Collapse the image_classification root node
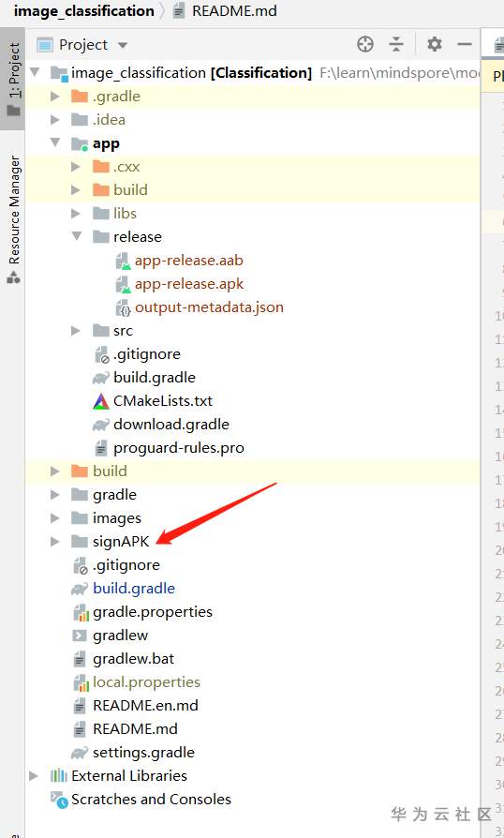 (36, 71)
